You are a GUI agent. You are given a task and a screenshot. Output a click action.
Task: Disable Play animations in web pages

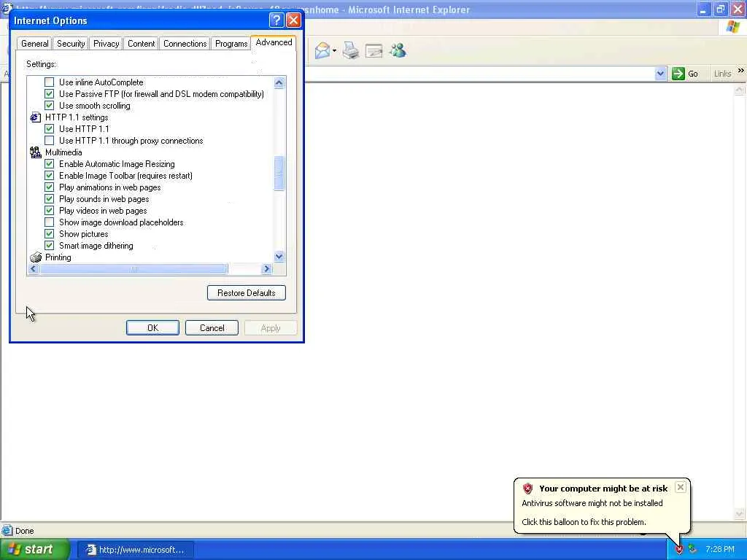pos(49,187)
